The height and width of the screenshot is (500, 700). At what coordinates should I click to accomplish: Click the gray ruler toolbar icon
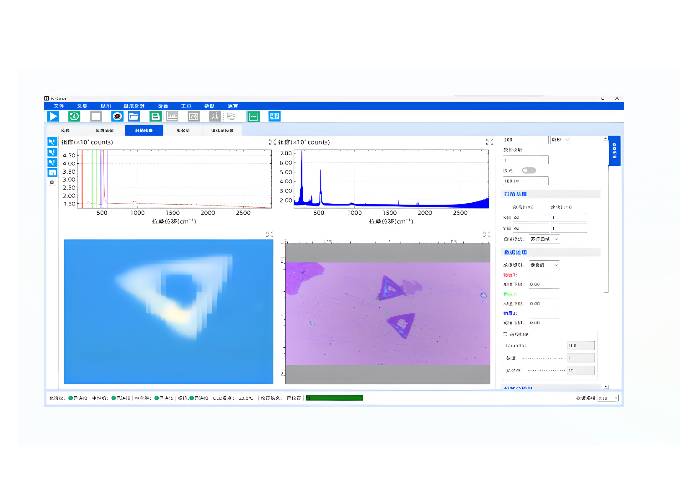pos(172,117)
